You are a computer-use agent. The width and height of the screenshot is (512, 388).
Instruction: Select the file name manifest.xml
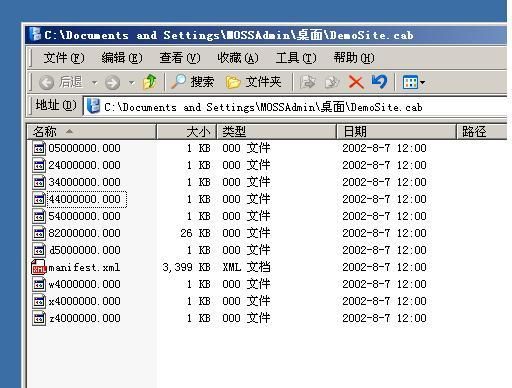point(84,267)
